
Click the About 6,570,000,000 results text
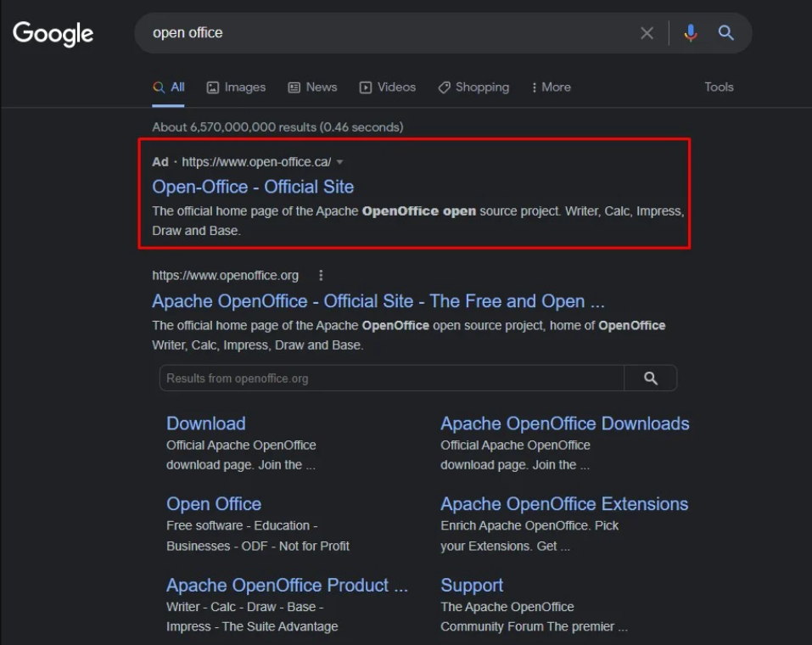[x=277, y=127]
